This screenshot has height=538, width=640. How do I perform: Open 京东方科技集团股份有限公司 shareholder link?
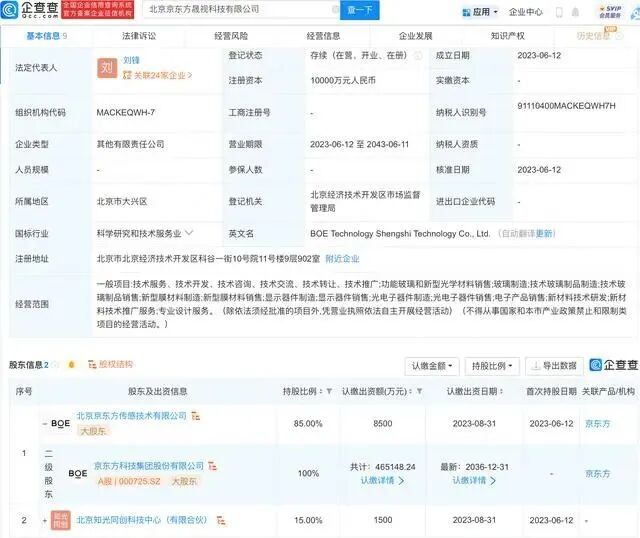(x=149, y=466)
